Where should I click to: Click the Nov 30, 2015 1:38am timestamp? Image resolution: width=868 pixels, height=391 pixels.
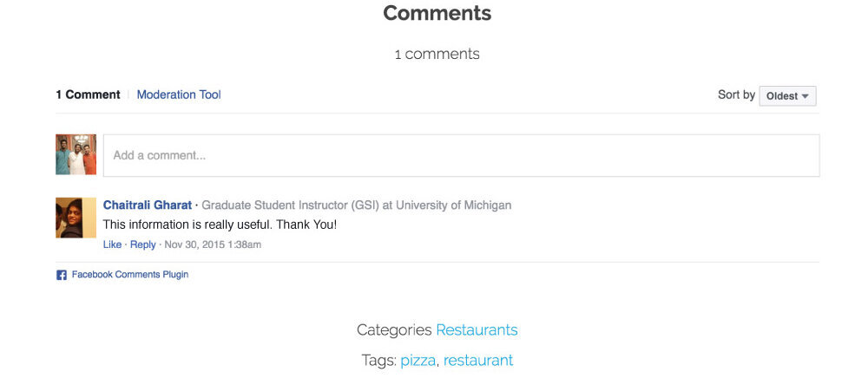tap(213, 244)
